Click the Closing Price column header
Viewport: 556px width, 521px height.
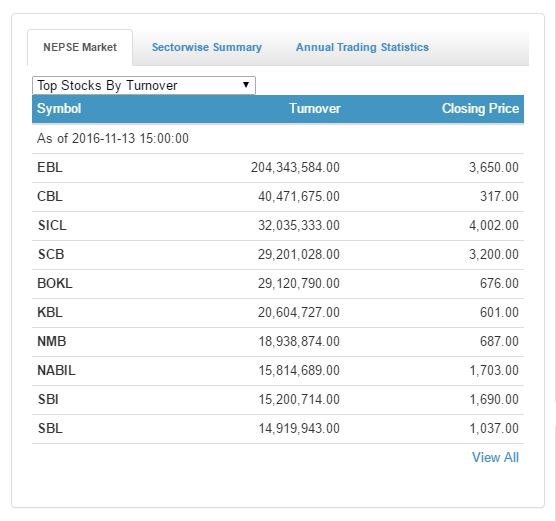[x=480, y=109]
